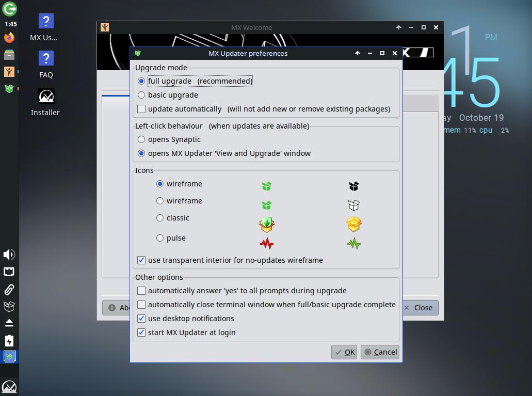Click the green MX Updater taskbar icon
Screen dimensions: 532x396
(9, 89)
